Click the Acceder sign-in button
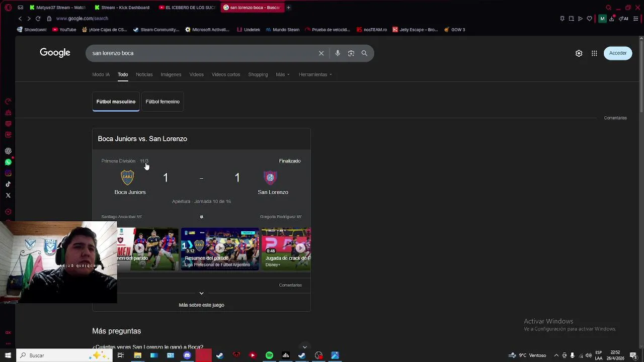This screenshot has width=644, height=362. point(618,53)
